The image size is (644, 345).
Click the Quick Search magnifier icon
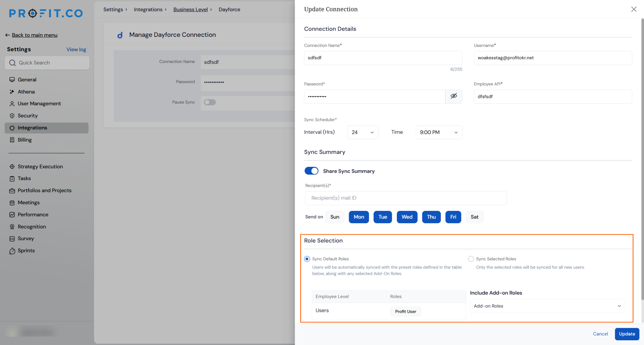[12, 63]
